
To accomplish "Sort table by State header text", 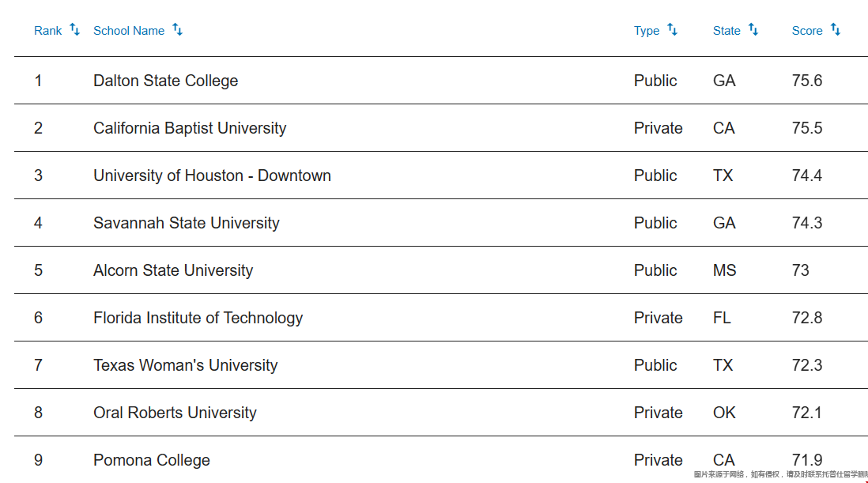I will pos(726,31).
